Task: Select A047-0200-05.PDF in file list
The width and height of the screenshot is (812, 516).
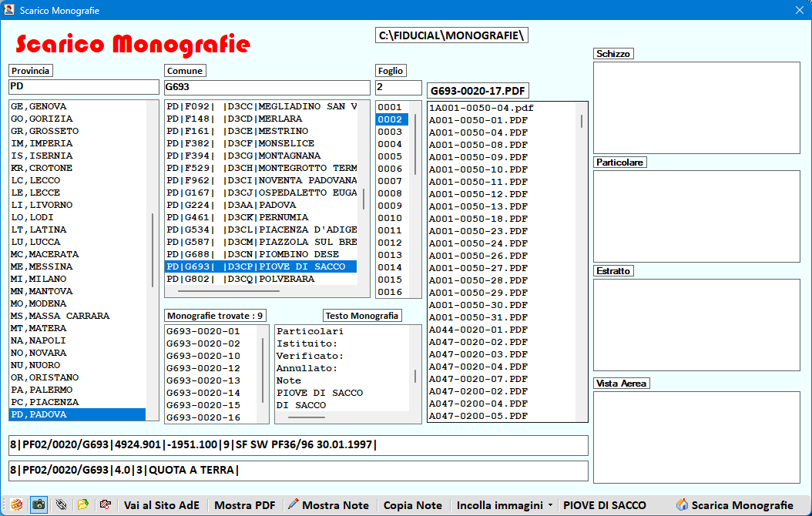Action: point(502,416)
